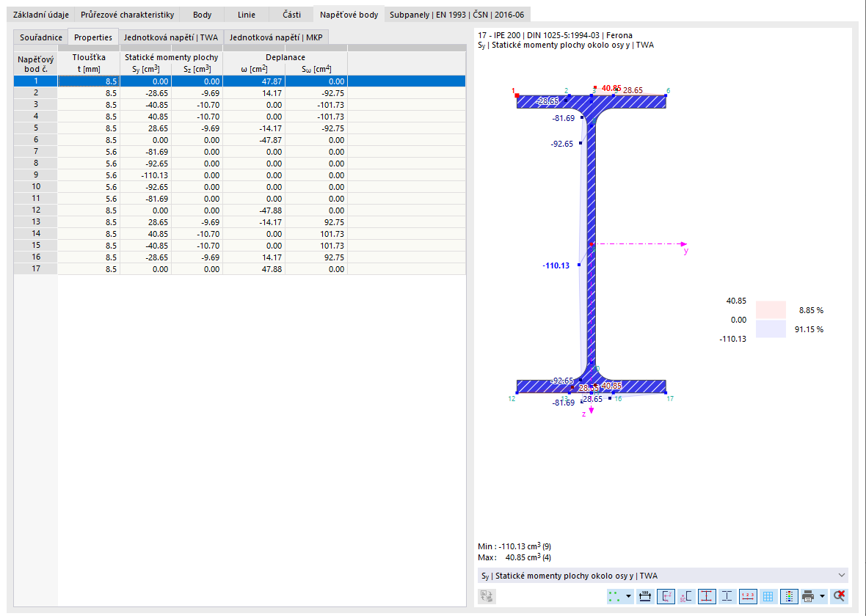The height and width of the screenshot is (616, 866).
Task: Click stress point 1 red marker on the flange
Action: 517,95
